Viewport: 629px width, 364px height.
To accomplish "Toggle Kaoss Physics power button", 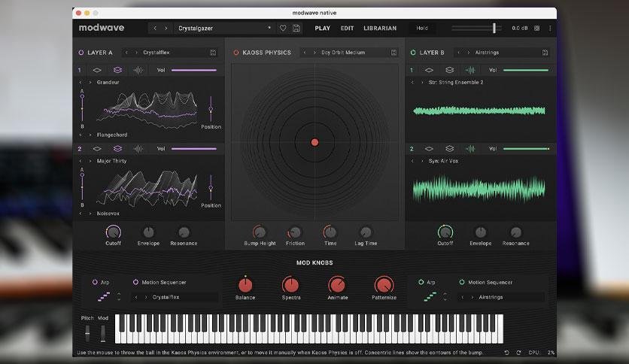I will click(236, 53).
